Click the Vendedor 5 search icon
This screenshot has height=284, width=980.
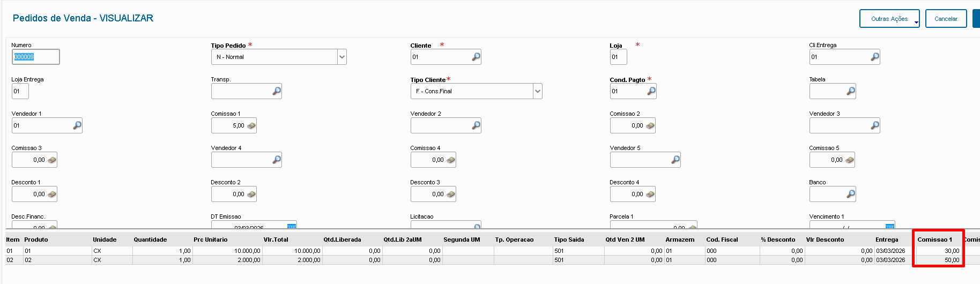pos(675,160)
